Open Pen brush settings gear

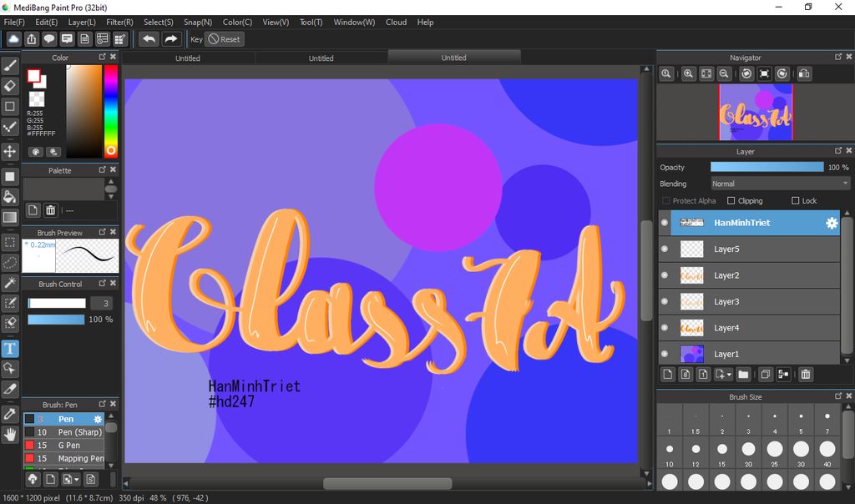click(x=98, y=419)
